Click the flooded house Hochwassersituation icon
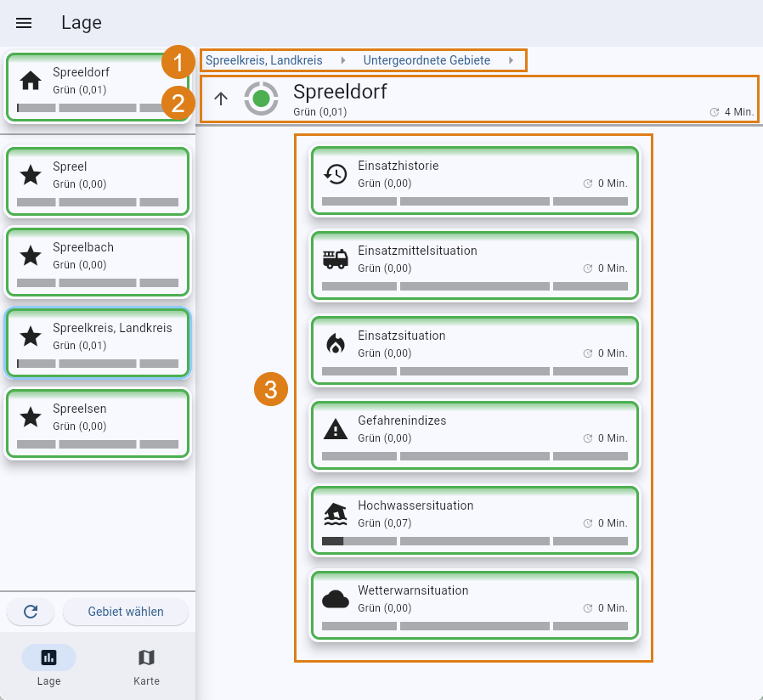 pos(336,514)
